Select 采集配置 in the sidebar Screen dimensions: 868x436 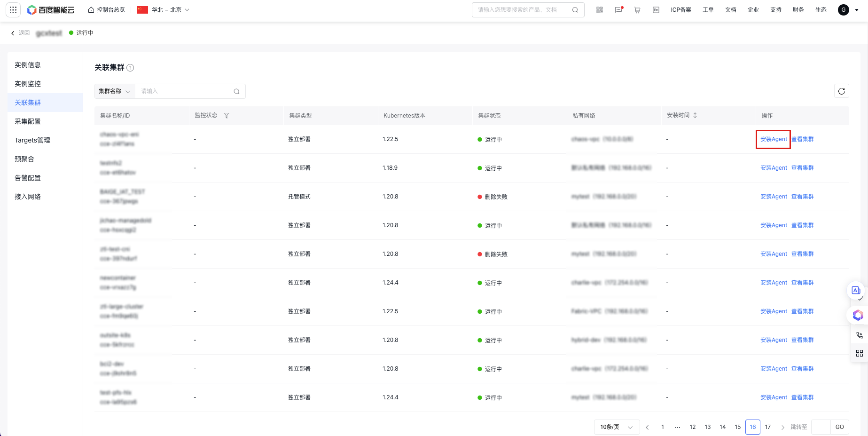point(45,121)
